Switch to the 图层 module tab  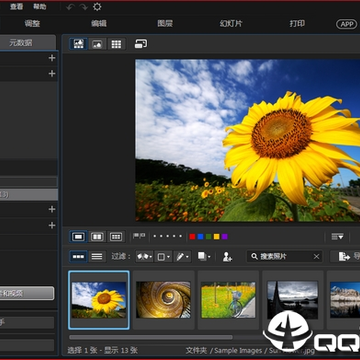(x=165, y=24)
